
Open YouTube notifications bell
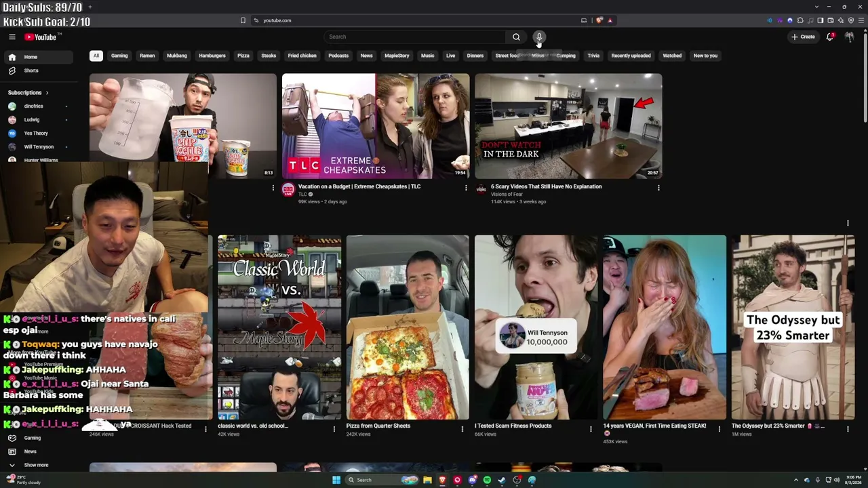tap(830, 37)
